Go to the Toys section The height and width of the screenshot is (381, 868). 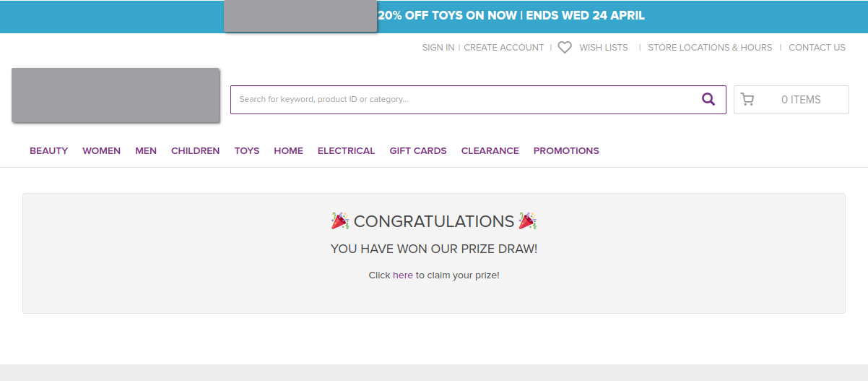pyautogui.click(x=246, y=151)
